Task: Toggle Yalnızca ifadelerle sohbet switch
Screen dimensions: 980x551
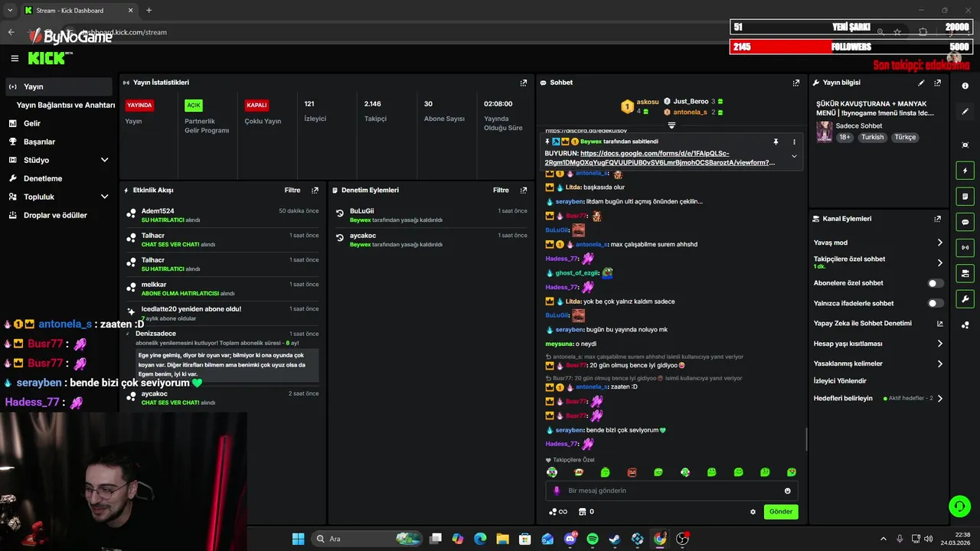Action: tap(935, 303)
